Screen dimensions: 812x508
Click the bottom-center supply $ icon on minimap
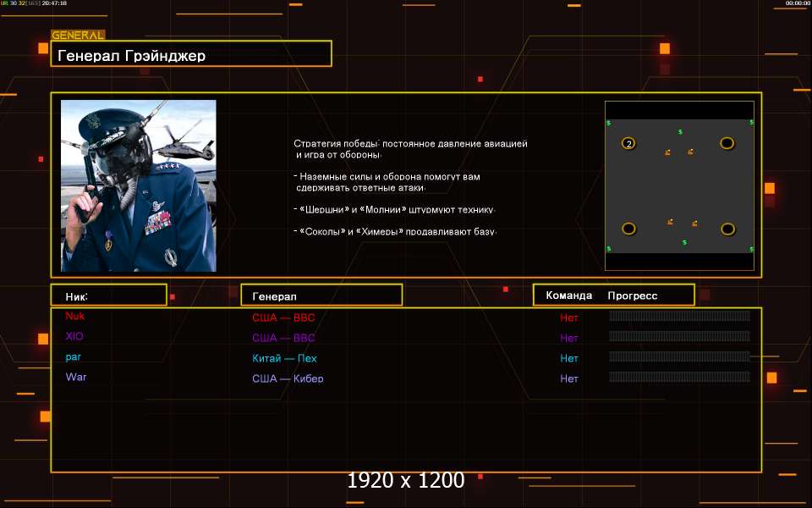point(684,242)
